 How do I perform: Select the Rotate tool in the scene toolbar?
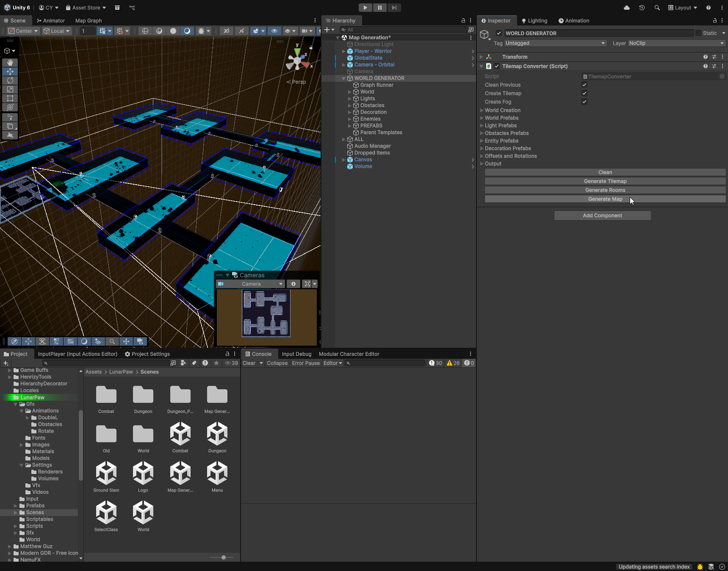point(10,80)
